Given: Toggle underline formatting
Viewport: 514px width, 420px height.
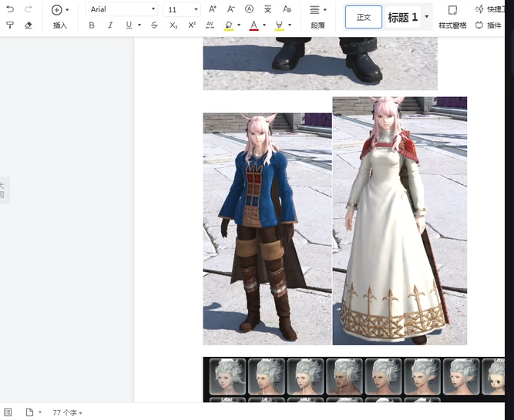Looking at the screenshot, I should [129, 25].
